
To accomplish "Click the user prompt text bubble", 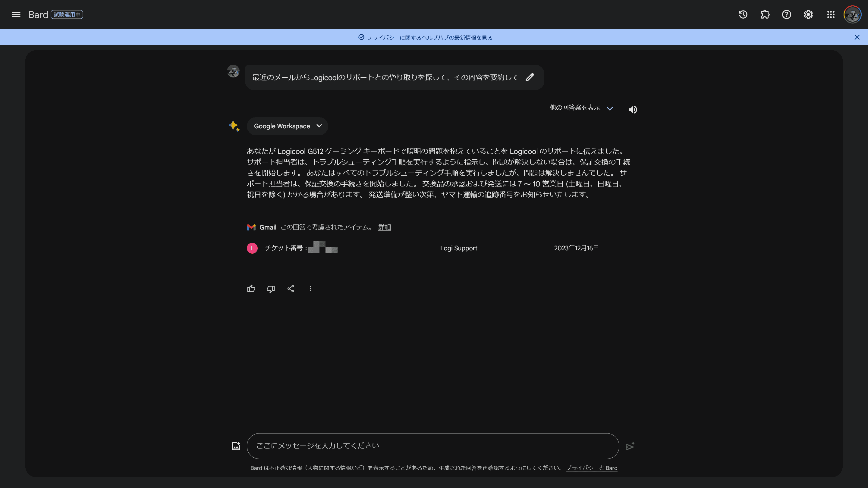I will point(394,77).
